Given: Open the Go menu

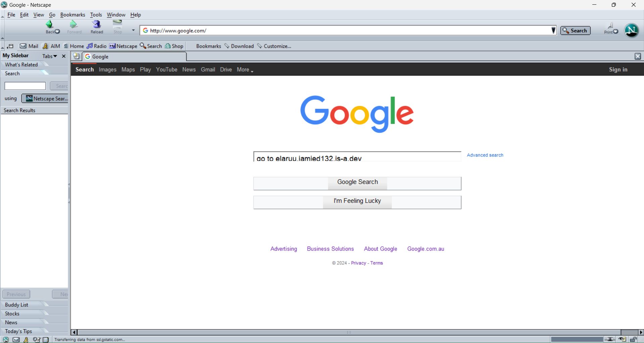Looking at the screenshot, I should (52, 15).
